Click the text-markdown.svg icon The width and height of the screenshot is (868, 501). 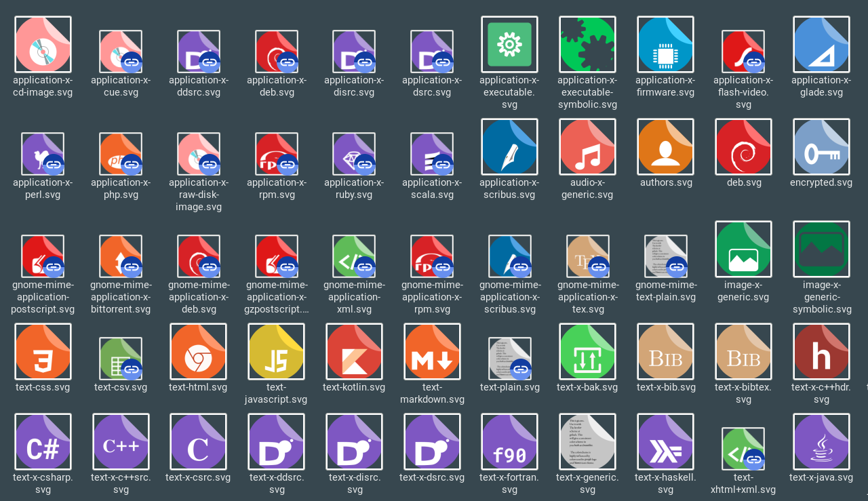(x=432, y=351)
